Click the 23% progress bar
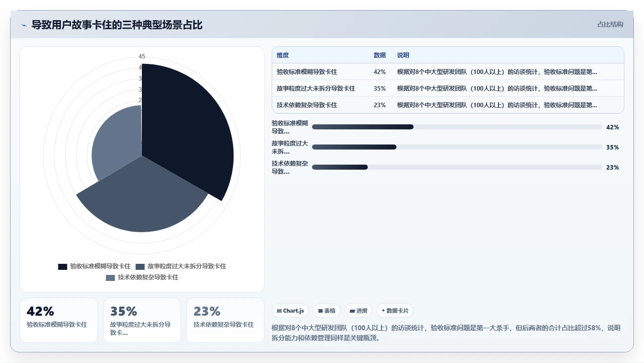Screen dimensions: 644x363 457,167
